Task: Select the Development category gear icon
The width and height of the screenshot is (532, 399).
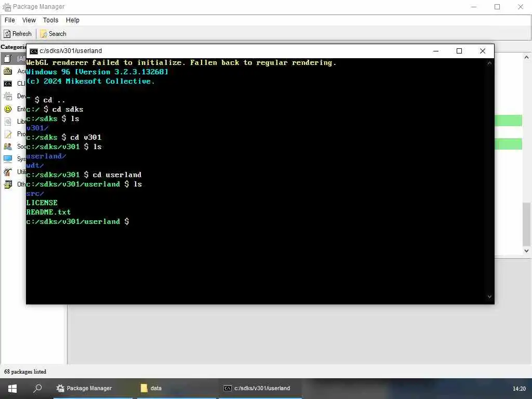Action: [8, 96]
